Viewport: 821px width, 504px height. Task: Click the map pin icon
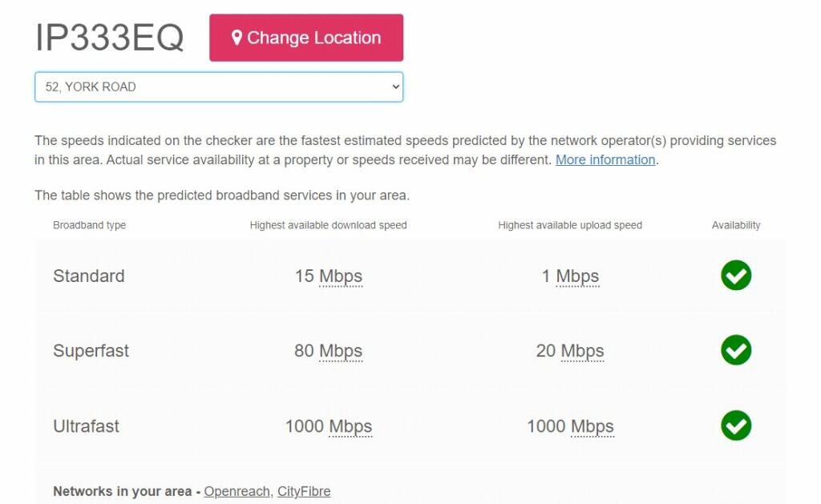[x=237, y=38]
